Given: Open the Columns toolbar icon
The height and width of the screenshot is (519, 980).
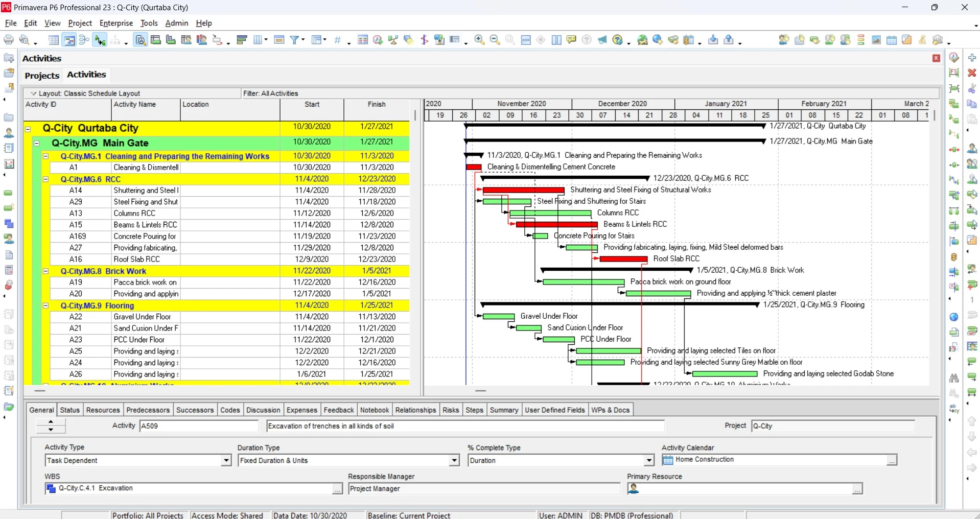Looking at the screenshot, I should coord(258,40).
